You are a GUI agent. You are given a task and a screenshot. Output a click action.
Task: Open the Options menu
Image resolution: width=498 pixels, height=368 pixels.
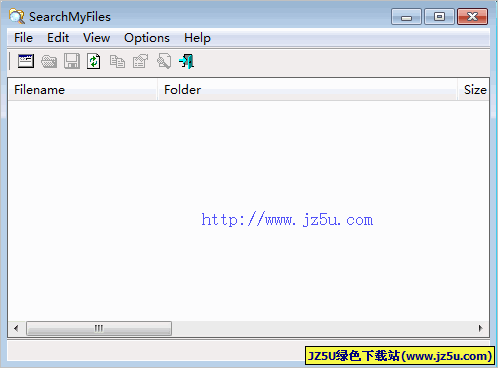tap(147, 38)
